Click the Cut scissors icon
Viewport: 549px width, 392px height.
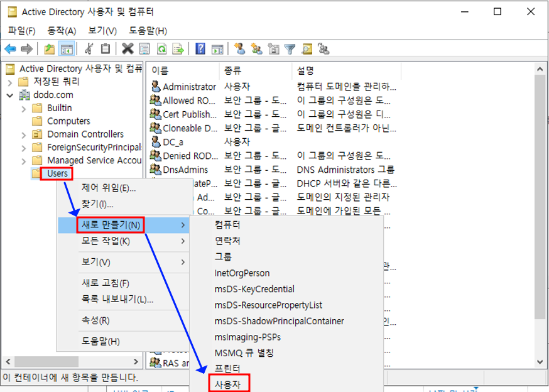(89, 49)
